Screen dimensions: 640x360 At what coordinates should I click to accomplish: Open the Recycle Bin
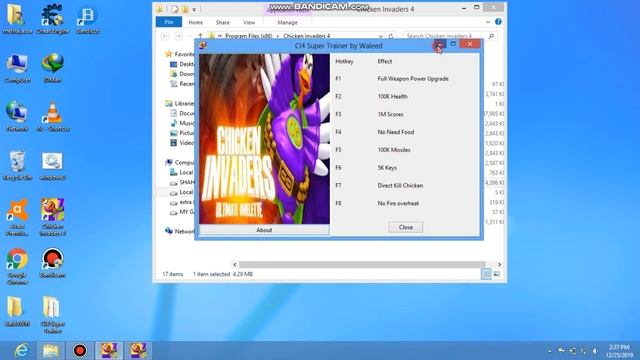coord(17,165)
